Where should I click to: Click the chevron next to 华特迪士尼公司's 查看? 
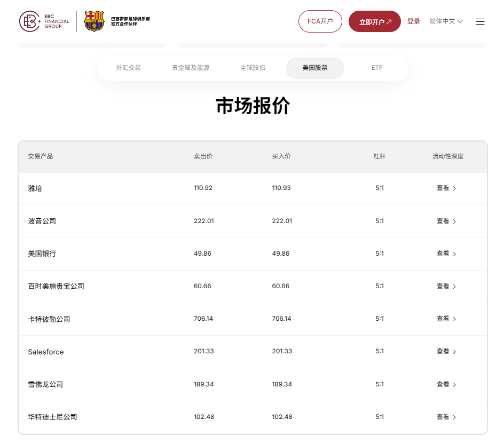[x=454, y=417]
